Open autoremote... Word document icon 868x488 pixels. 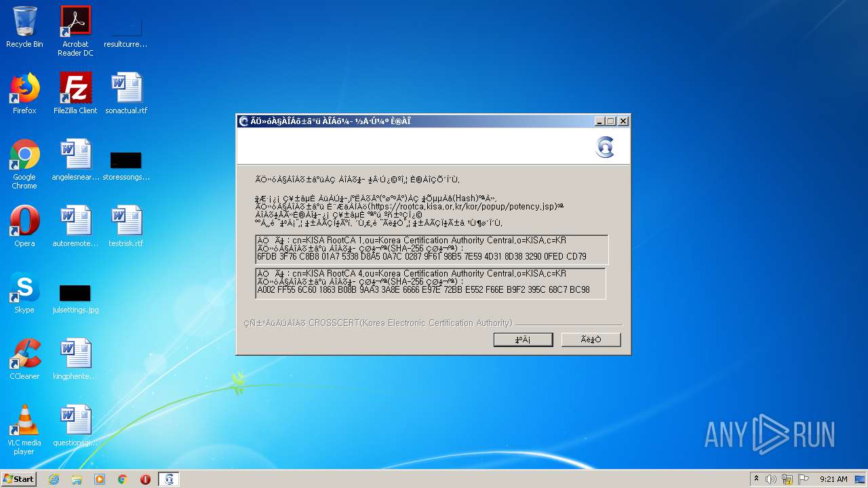(x=75, y=226)
